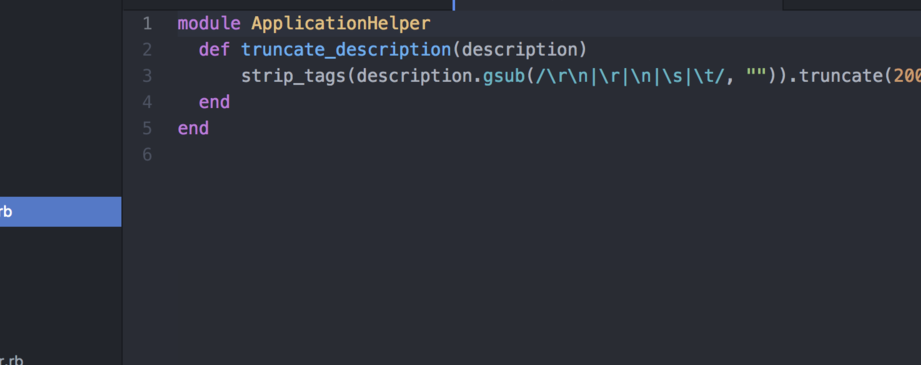The height and width of the screenshot is (365, 921).
Task: Click the end keyword on line 5
Action: 193,128
